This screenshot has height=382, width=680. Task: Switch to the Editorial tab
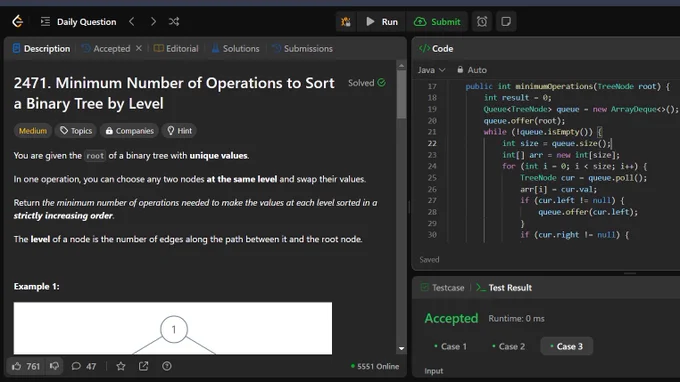coord(176,49)
